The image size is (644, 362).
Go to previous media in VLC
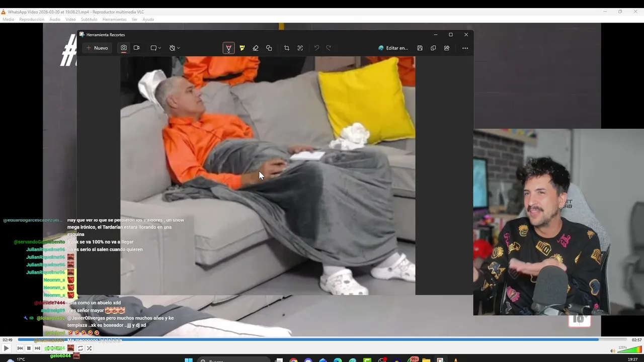point(20,348)
